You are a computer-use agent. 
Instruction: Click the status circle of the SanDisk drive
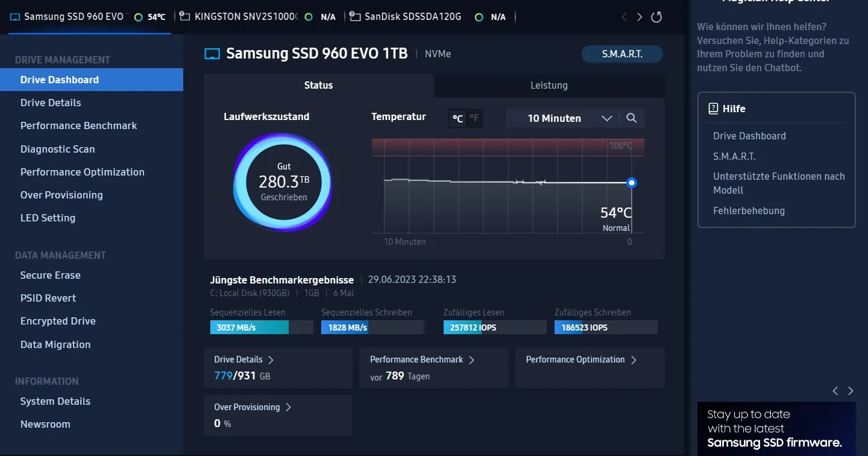(479, 17)
